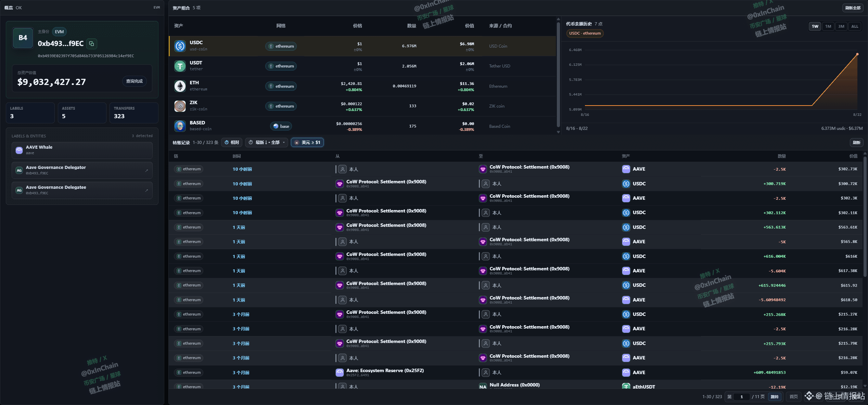Click the ETH coin icon
The height and width of the screenshot is (405, 868).
pos(180,86)
